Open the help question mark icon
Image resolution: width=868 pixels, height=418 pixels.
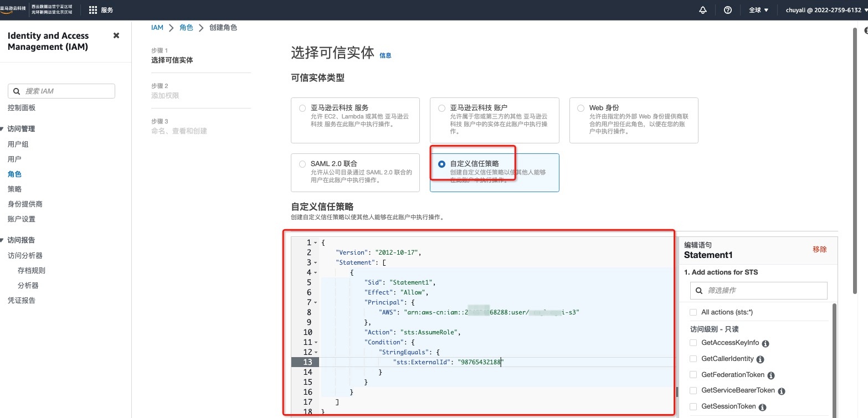pos(728,10)
